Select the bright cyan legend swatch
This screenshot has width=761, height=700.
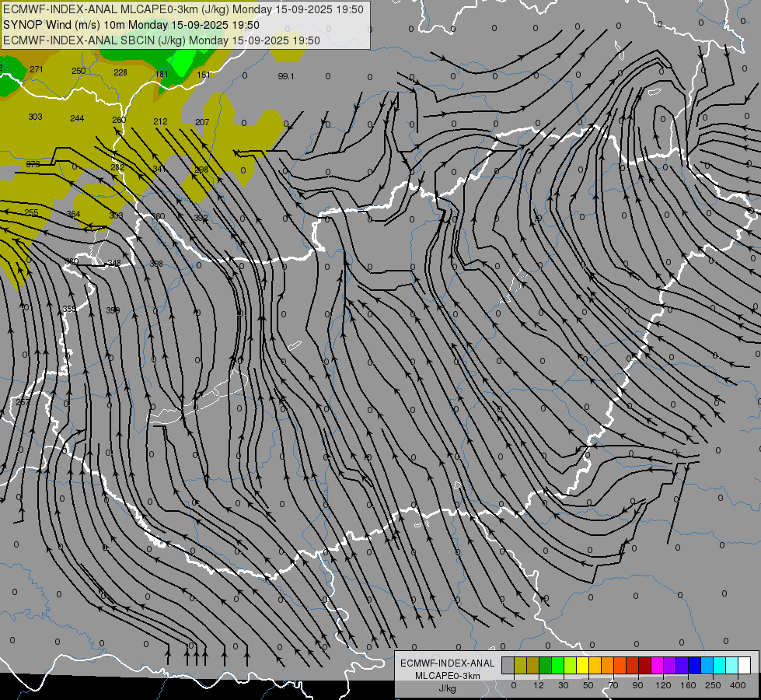coord(720,665)
